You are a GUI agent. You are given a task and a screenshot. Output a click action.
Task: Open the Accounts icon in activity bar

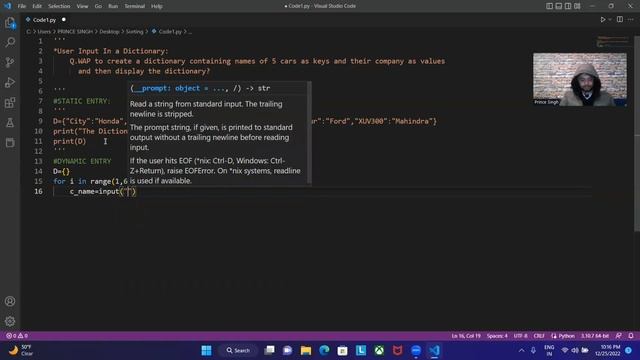(10, 301)
